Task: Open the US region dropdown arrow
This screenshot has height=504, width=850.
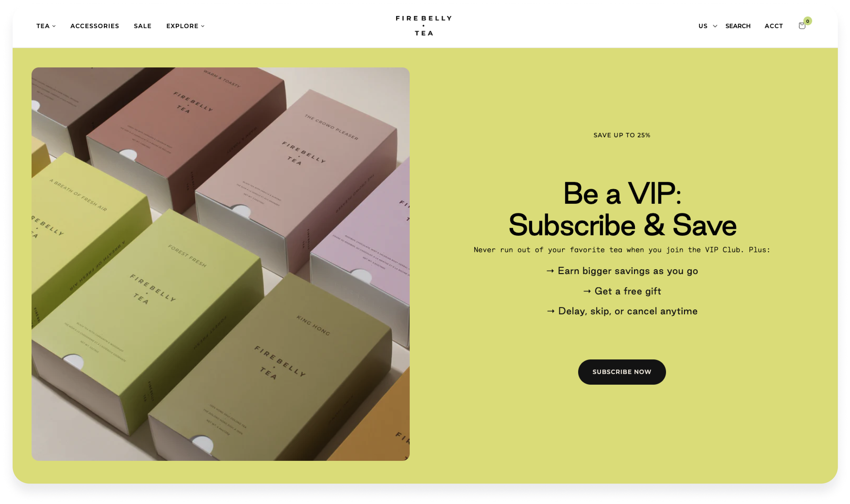Action: 715,26
